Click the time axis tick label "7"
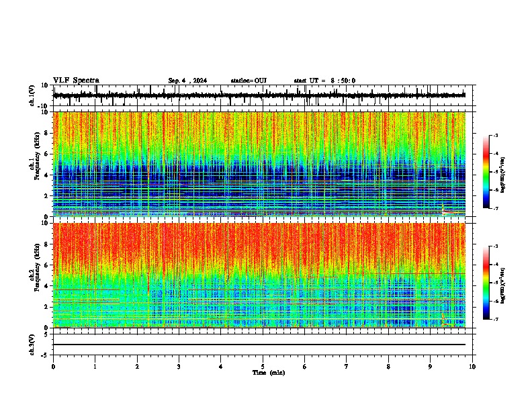The width and height of the screenshot is (532, 411). (347, 367)
